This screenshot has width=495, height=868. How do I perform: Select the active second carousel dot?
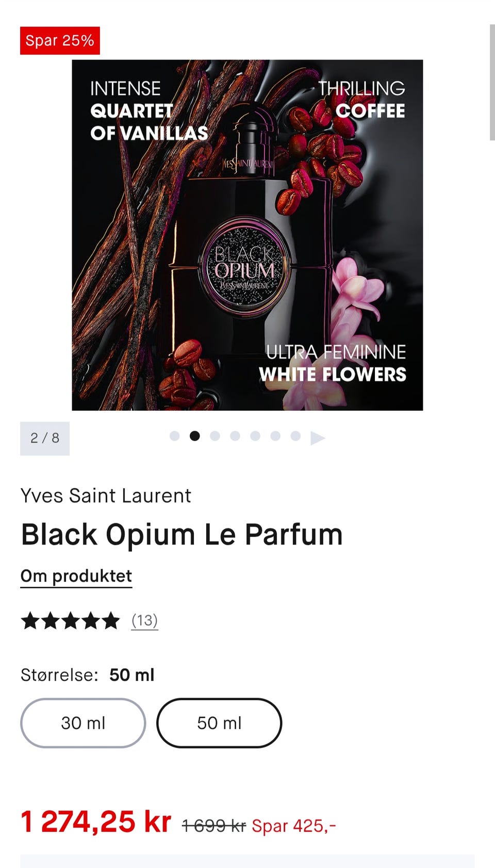point(194,436)
